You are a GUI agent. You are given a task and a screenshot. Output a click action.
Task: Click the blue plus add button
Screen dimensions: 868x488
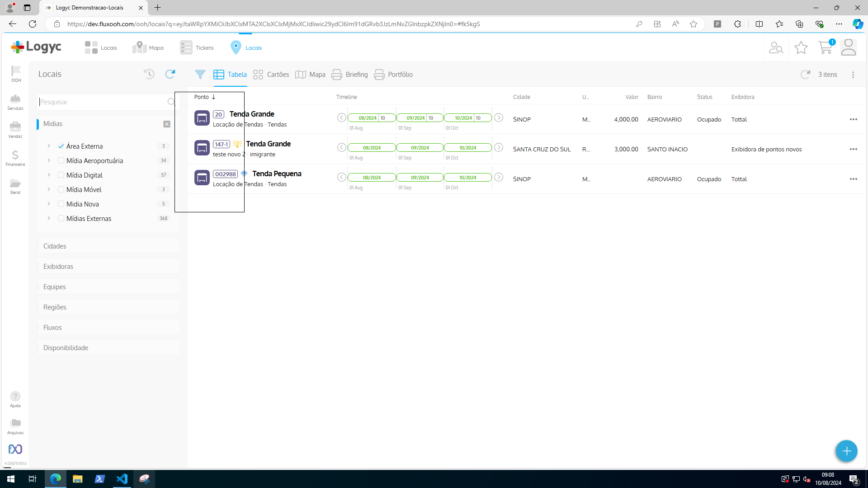(x=846, y=451)
